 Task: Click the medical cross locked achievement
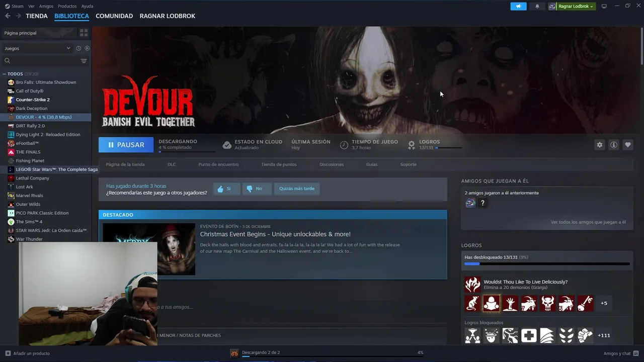point(529,335)
